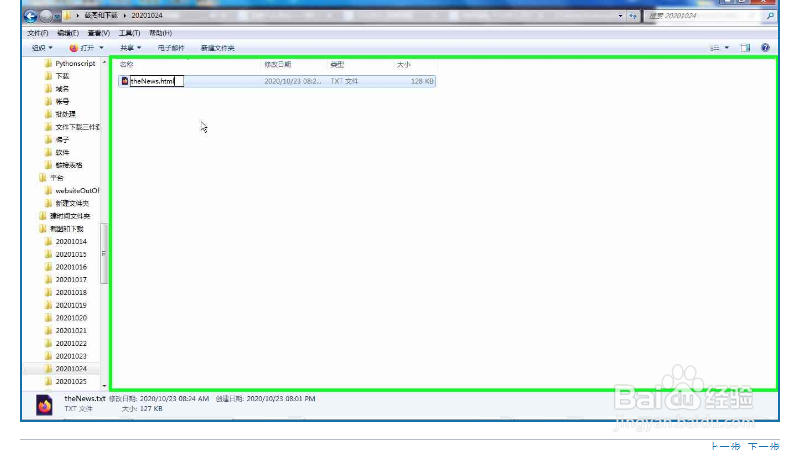Click the navigation tree scrollbar thumb
The width and height of the screenshot is (800, 450).
pos(104,253)
